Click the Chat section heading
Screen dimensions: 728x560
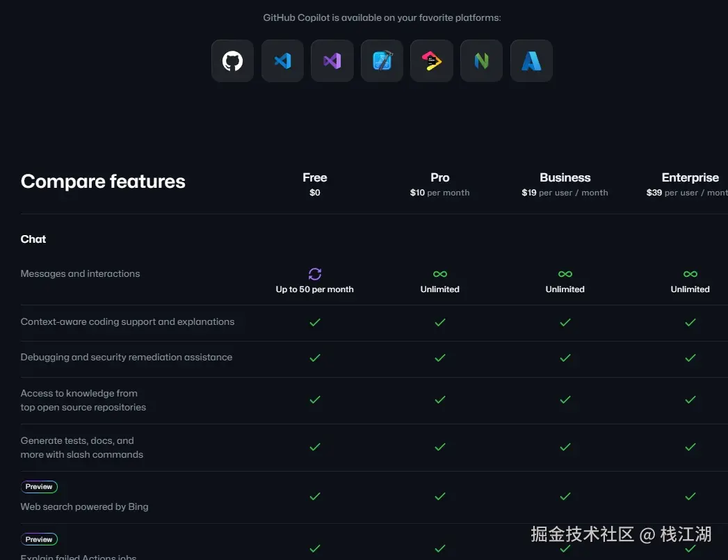33,239
